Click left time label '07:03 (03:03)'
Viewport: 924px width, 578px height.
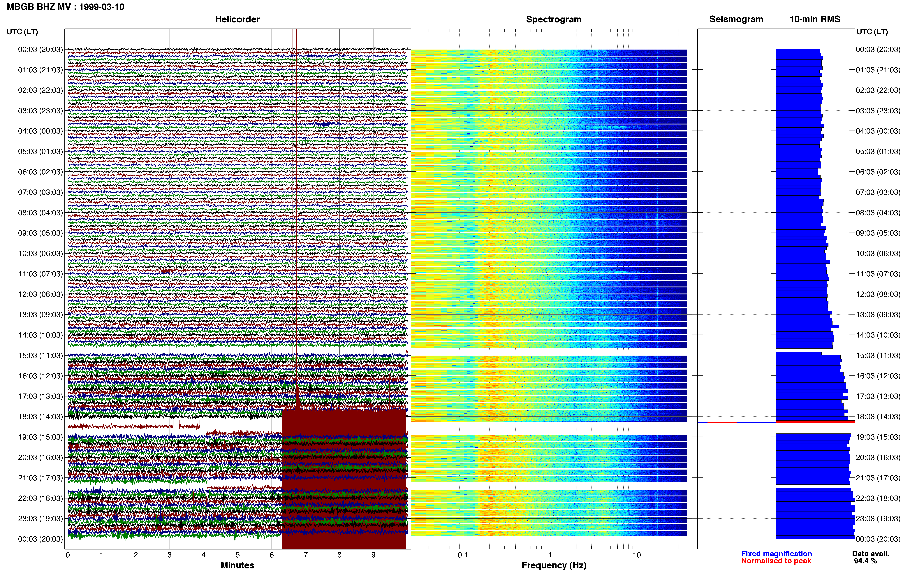pos(41,192)
